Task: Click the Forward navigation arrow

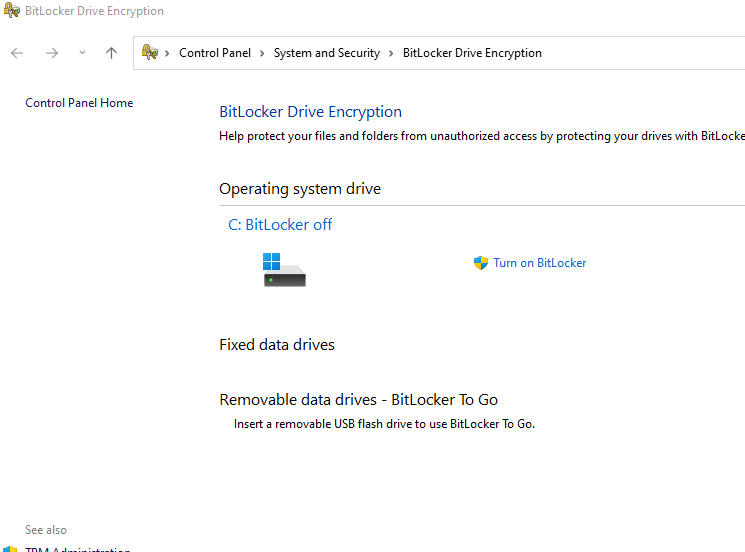Action: pyautogui.click(x=52, y=53)
